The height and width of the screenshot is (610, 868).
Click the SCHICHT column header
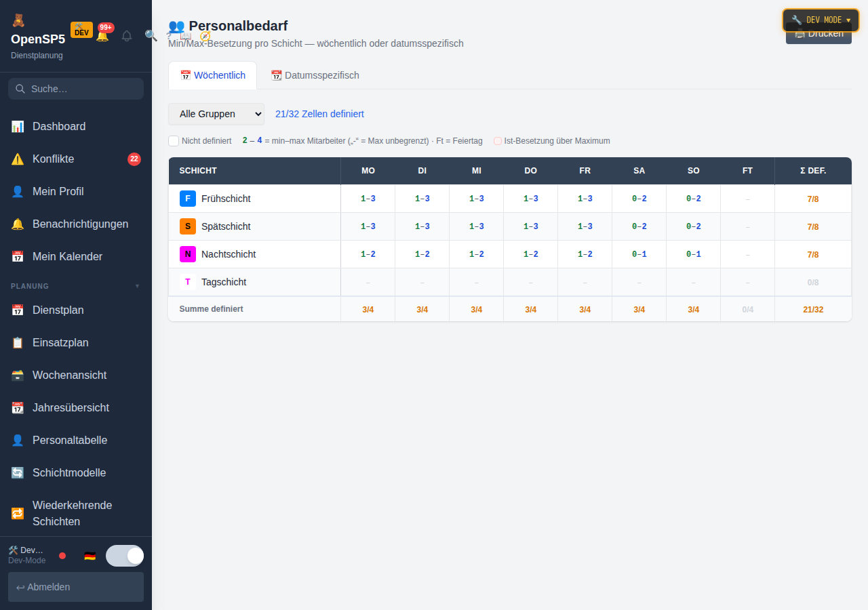click(x=254, y=171)
